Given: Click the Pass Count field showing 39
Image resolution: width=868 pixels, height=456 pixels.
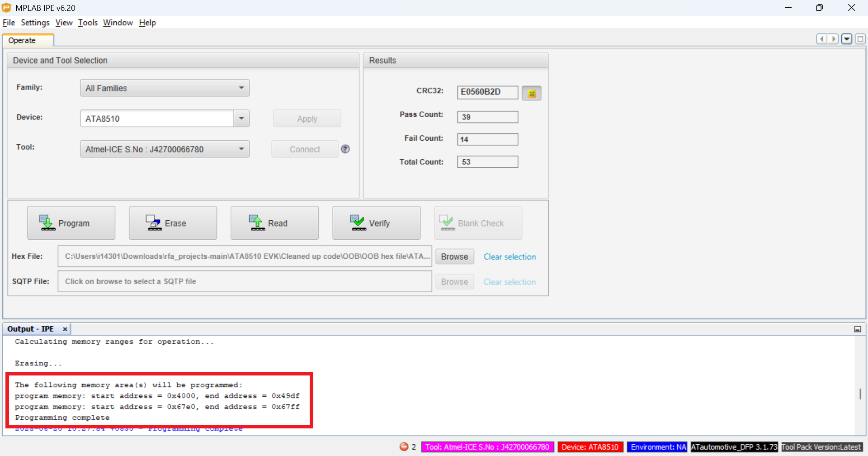Looking at the screenshot, I should [x=487, y=117].
